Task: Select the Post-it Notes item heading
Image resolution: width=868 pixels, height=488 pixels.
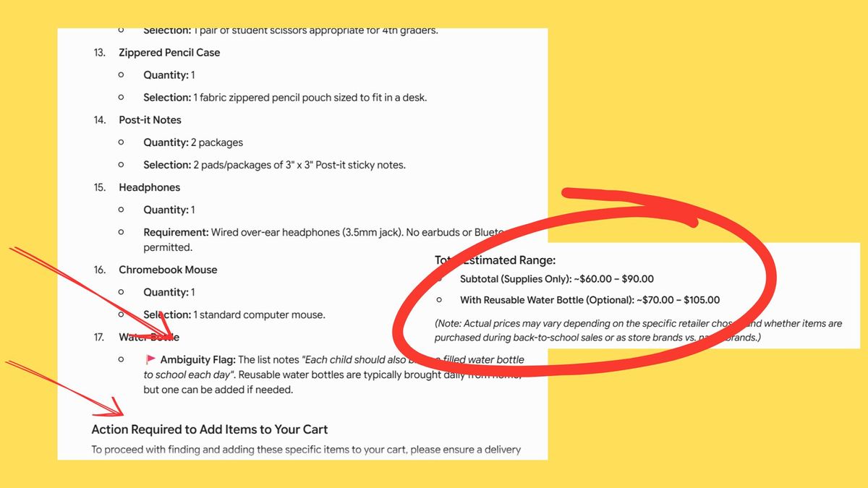Action: (x=150, y=120)
